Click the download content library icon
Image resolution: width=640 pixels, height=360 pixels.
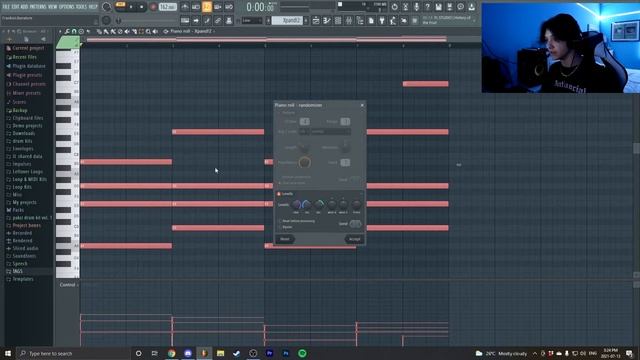pyautogui.click(x=471, y=7)
